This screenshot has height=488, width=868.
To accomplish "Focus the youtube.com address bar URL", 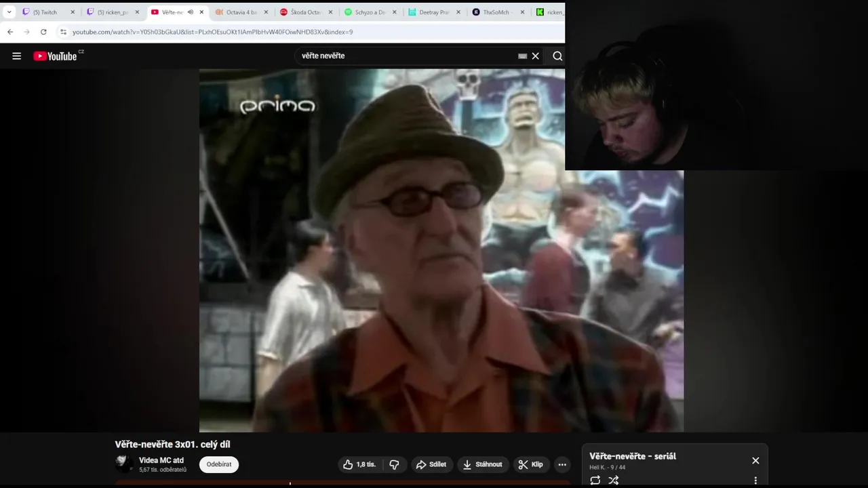I will [212, 32].
